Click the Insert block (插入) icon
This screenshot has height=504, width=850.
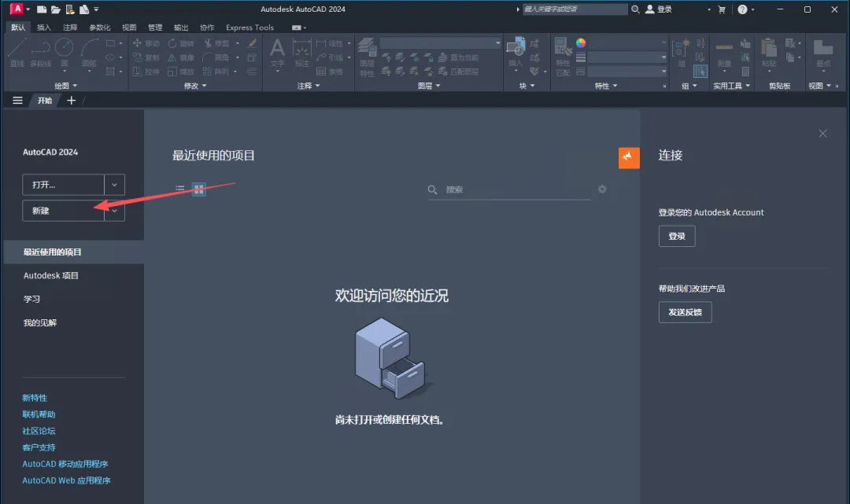point(516,52)
